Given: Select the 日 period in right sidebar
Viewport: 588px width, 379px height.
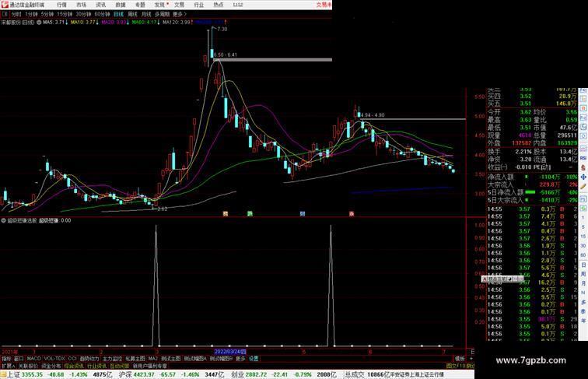Looking at the screenshot, I should (583, 265).
